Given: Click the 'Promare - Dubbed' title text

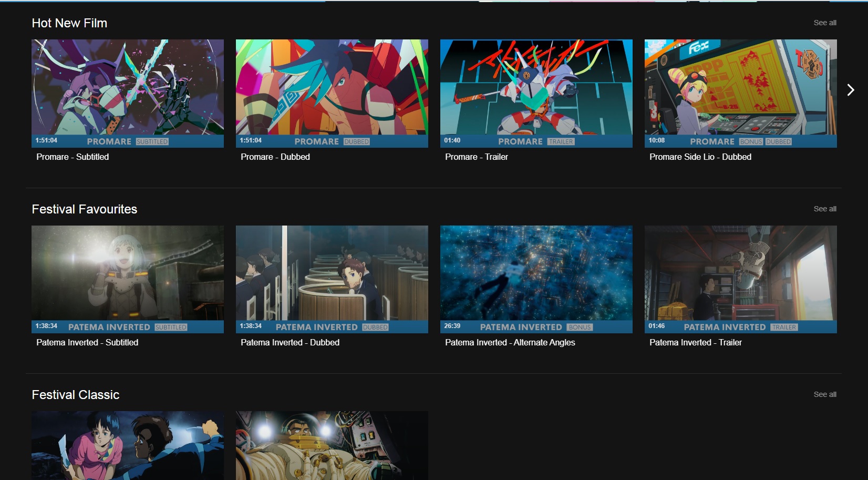Looking at the screenshot, I should pyautogui.click(x=275, y=157).
